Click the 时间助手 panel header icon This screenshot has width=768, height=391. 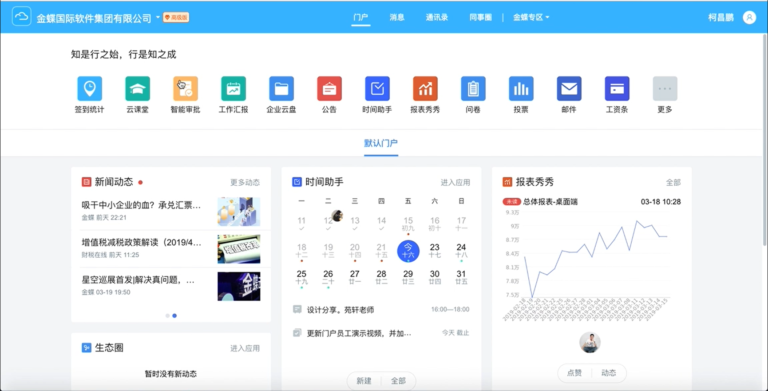coord(297,182)
